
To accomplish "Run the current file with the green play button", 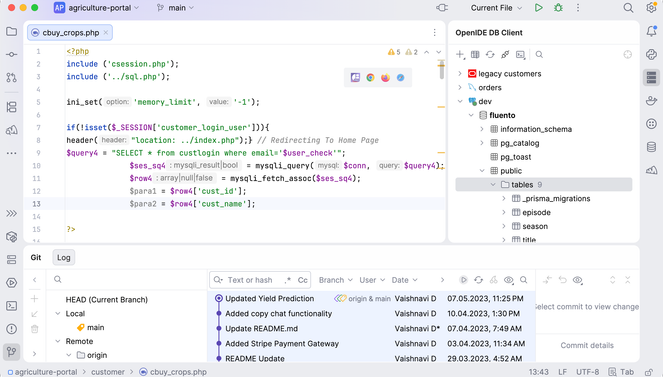I will tap(538, 8).
